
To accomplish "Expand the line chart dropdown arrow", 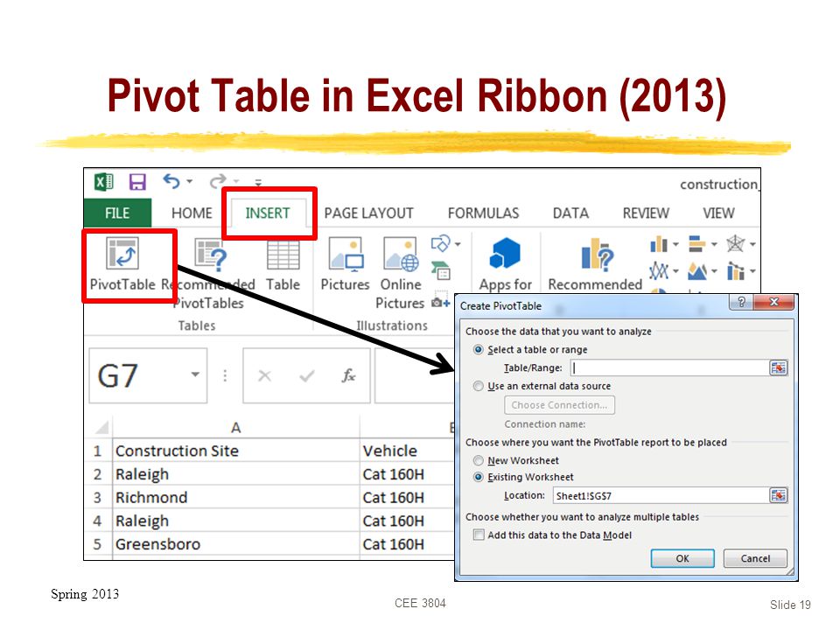I will pyautogui.click(x=675, y=271).
